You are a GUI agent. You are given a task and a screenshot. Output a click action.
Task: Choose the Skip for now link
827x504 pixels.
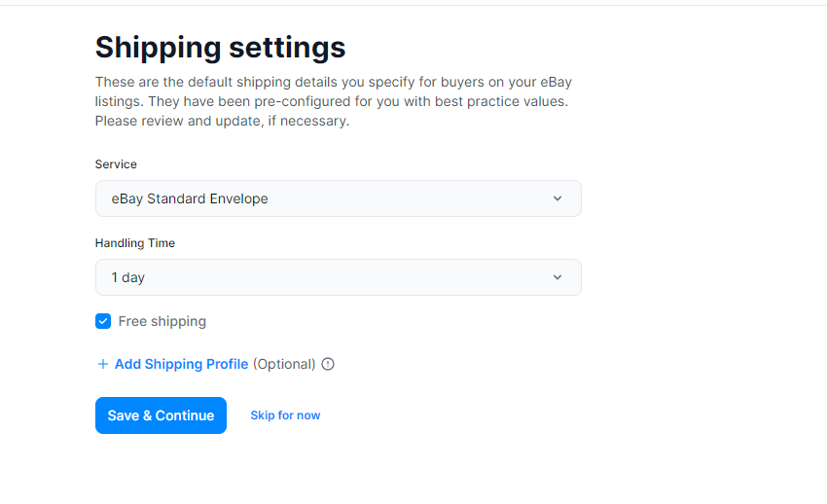(285, 415)
